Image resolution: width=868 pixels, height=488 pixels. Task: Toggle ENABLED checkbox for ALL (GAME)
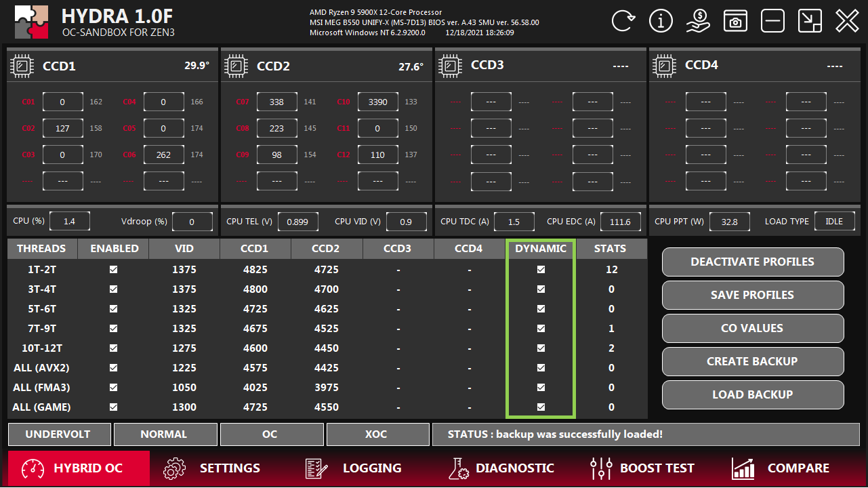(113, 407)
